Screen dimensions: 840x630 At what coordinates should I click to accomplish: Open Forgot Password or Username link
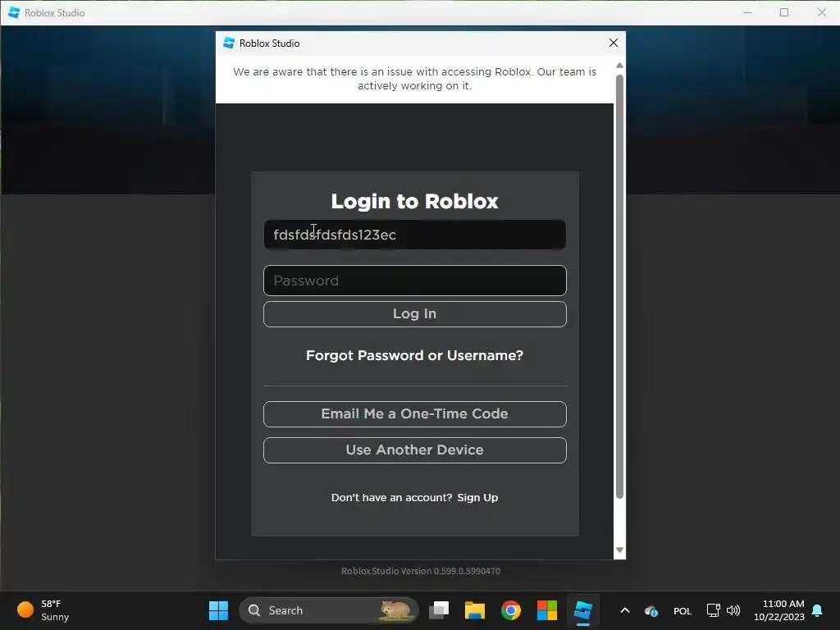coord(414,356)
